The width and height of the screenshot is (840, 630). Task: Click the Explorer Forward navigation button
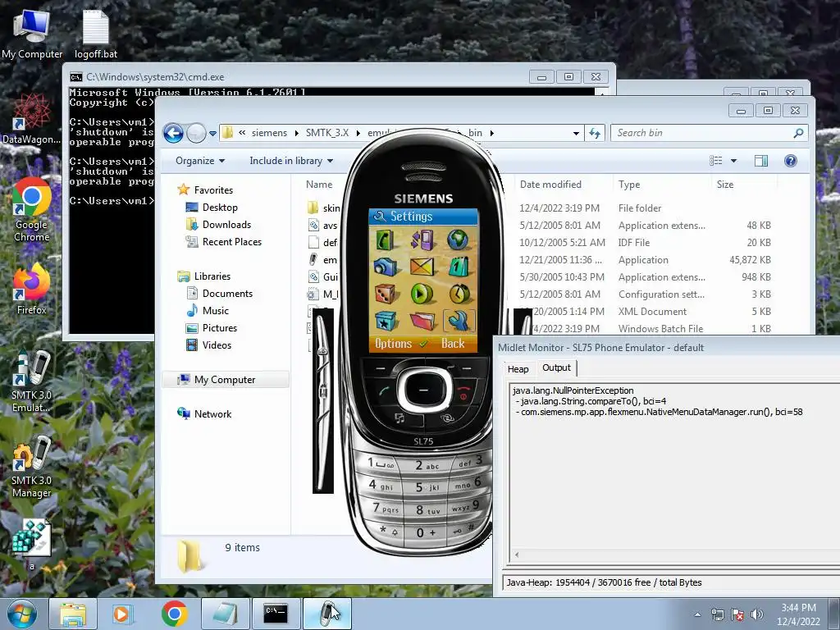[x=195, y=133]
